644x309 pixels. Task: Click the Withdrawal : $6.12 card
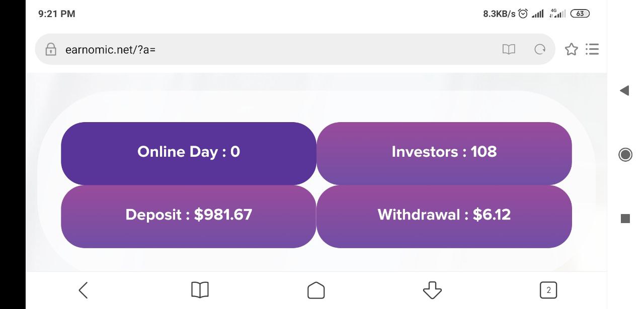tap(444, 216)
